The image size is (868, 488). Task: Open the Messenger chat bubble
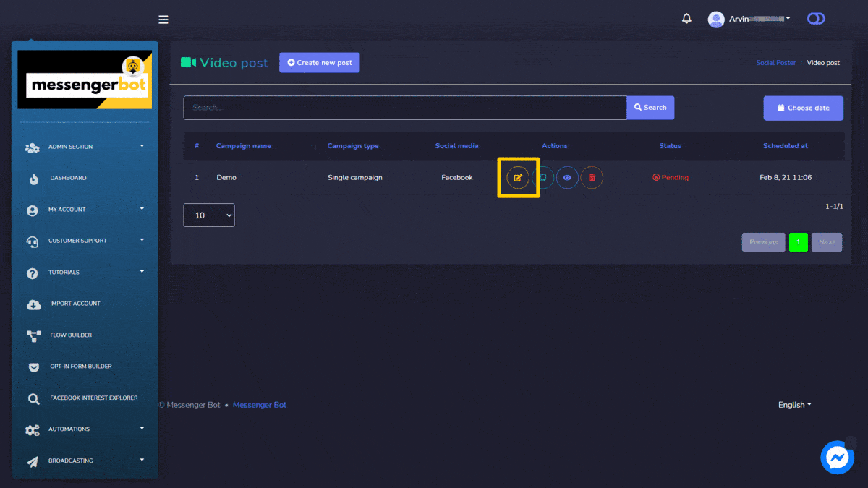click(x=838, y=457)
